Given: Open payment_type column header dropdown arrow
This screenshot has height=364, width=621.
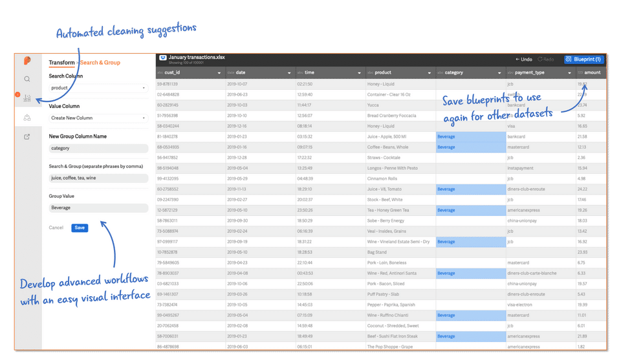Looking at the screenshot, I should pos(569,73).
